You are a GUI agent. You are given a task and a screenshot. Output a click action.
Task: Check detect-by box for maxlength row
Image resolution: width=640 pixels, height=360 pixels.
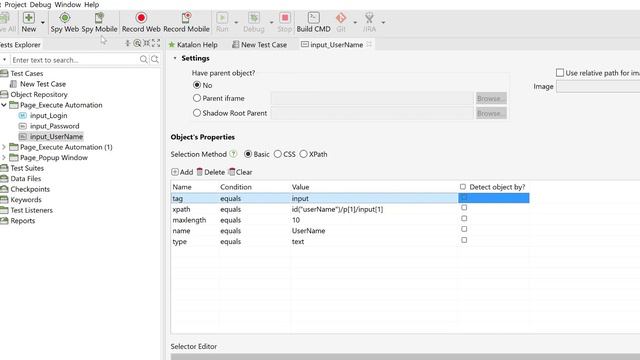coord(464,218)
